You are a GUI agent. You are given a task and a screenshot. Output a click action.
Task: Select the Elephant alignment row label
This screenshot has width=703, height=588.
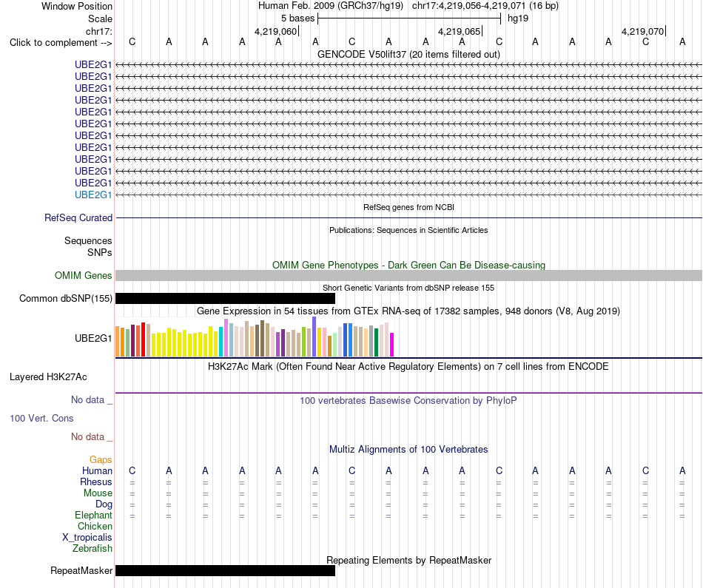coord(93,516)
